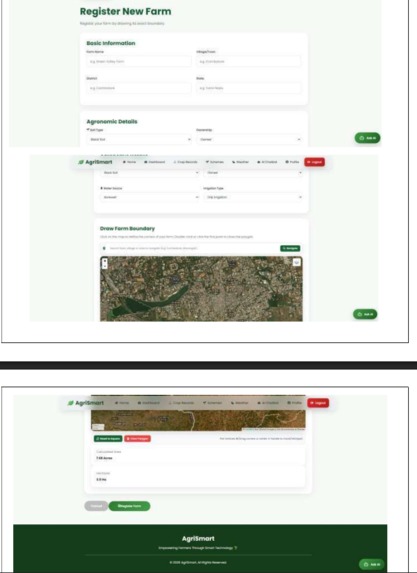417x573 pixels.
Task: Click the hectares value in Ha
Action: pyautogui.click(x=101, y=479)
